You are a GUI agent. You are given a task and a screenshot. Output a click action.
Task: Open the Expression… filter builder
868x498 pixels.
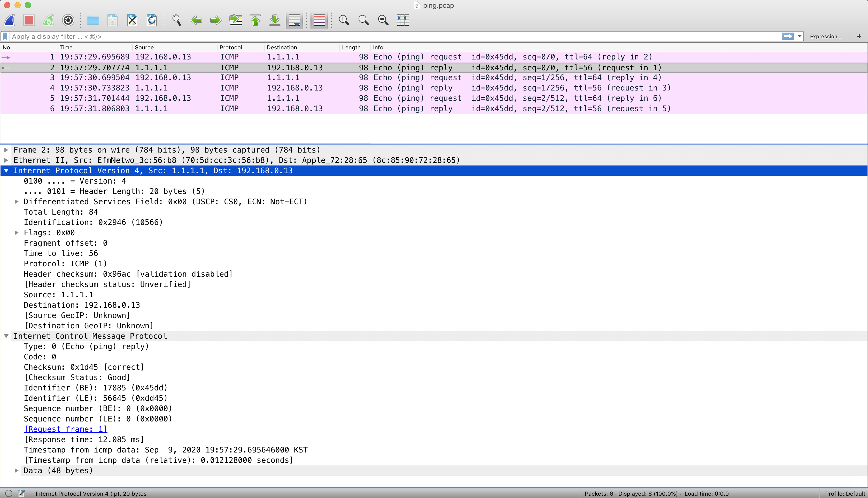825,36
